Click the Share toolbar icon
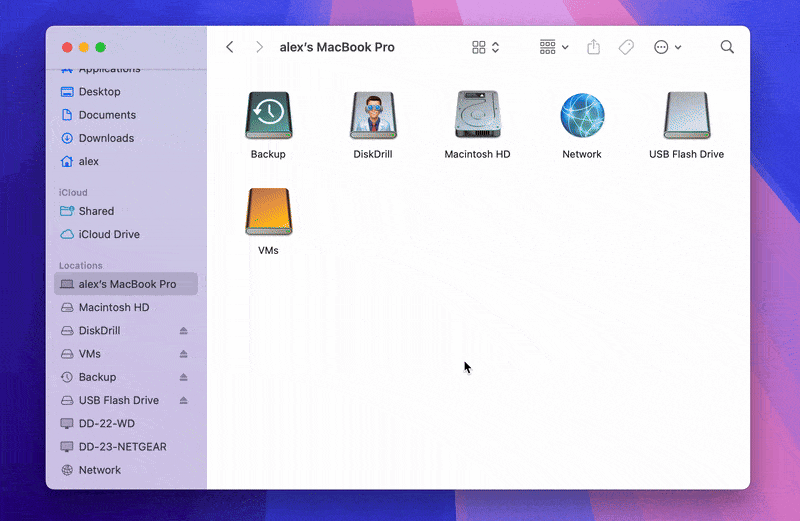Screen dimensions: 800x521 click(x=593, y=47)
